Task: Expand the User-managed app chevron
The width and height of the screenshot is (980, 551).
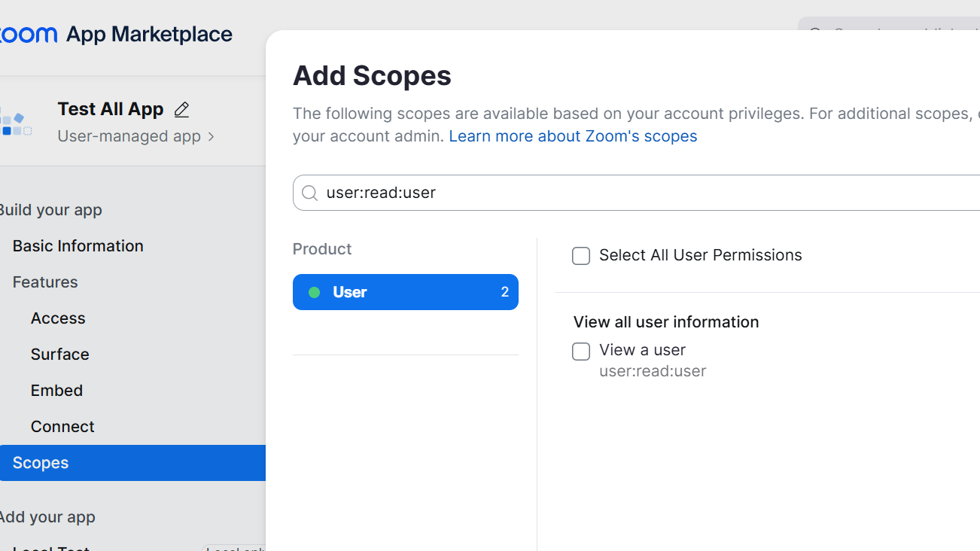Action: pos(212,136)
